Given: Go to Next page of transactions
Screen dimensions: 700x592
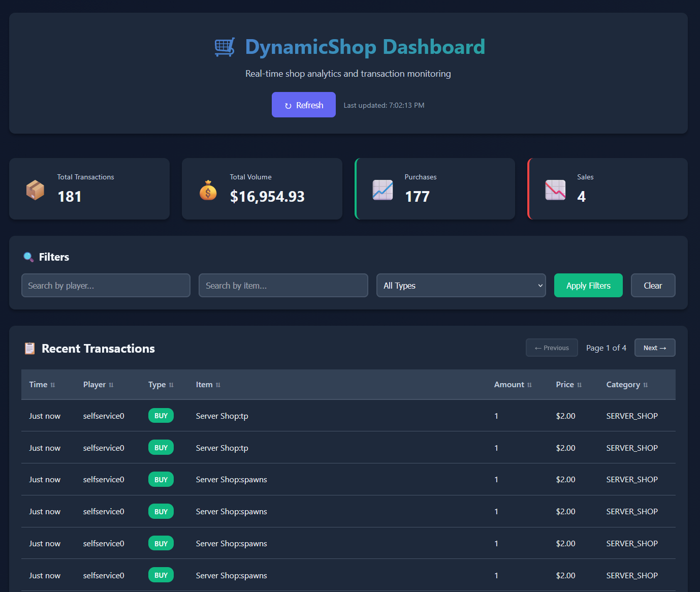Looking at the screenshot, I should click(x=654, y=348).
